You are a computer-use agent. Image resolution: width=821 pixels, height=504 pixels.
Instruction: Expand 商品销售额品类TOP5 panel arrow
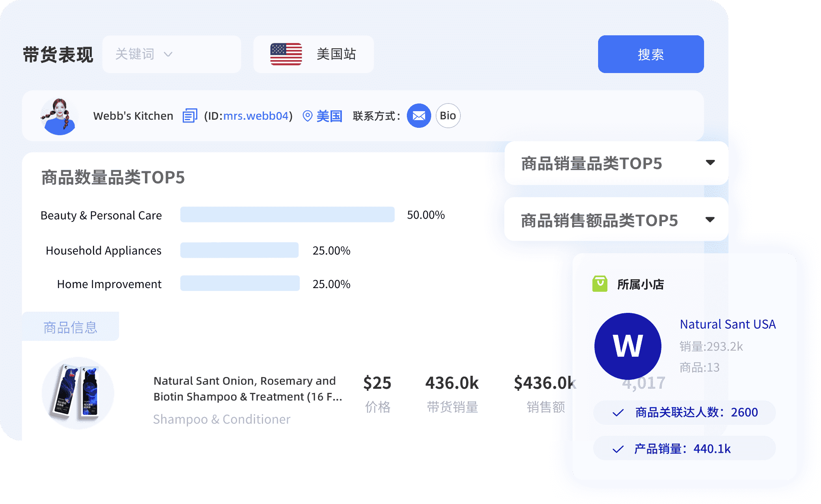coord(710,220)
